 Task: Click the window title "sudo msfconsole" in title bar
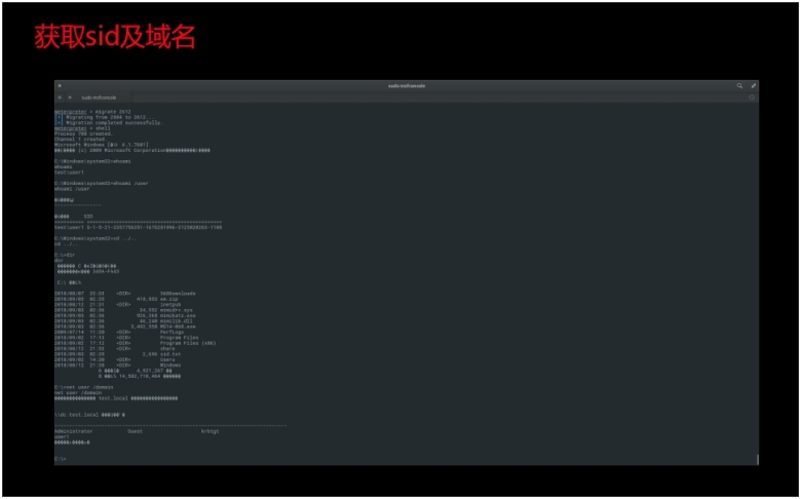coord(406,86)
